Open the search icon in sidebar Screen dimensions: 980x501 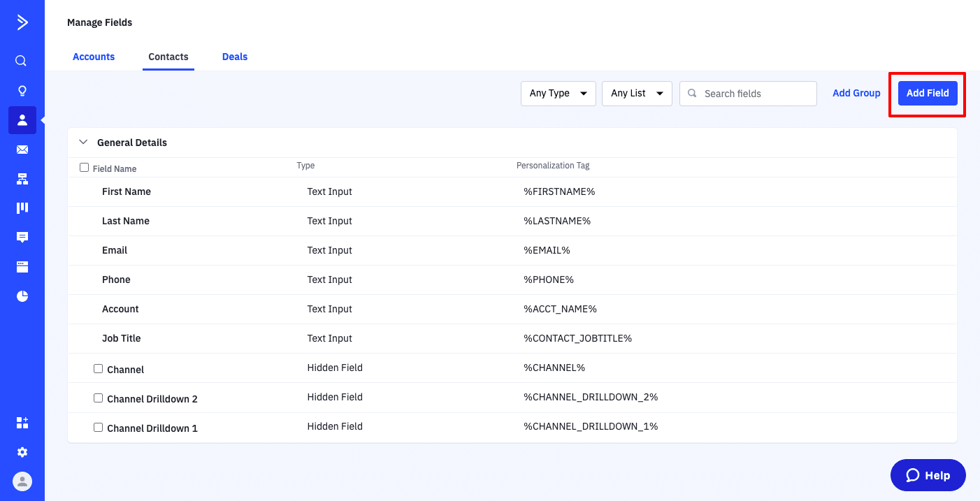(22, 61)
